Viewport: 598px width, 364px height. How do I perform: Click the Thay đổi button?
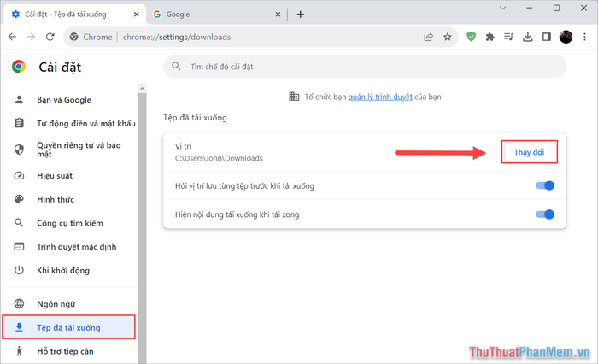pos(529,152)
